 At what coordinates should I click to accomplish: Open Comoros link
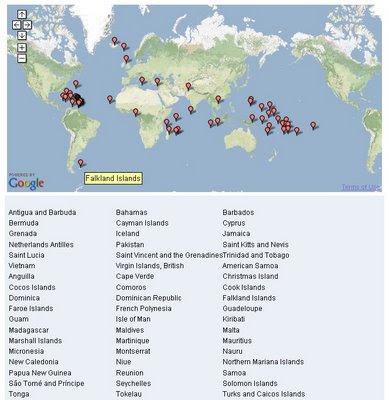coord(131,287)
